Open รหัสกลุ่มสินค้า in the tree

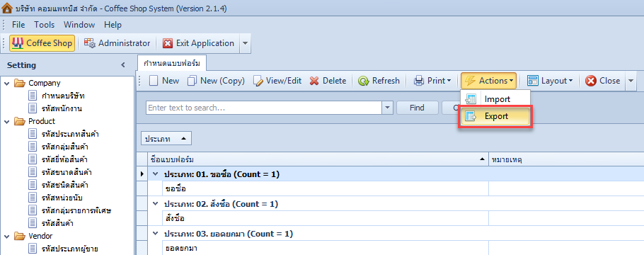click(x=65, y=147)
